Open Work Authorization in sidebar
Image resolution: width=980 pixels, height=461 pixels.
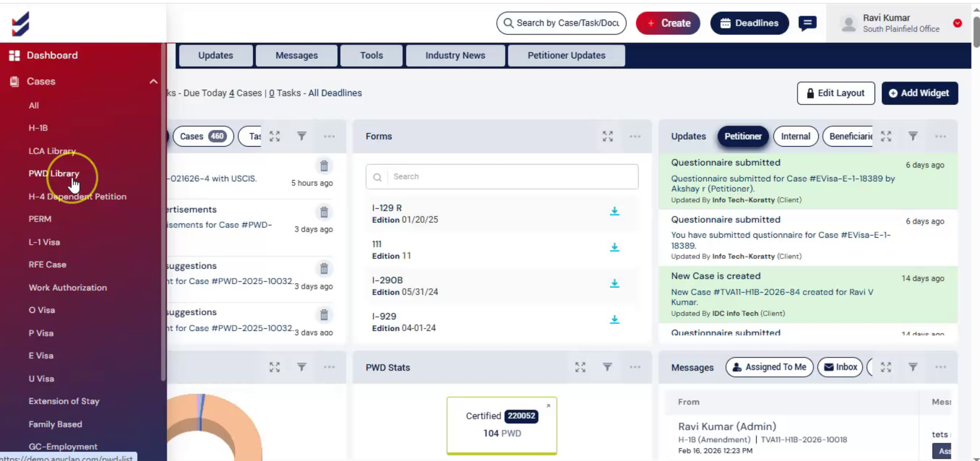pos(68,287)
